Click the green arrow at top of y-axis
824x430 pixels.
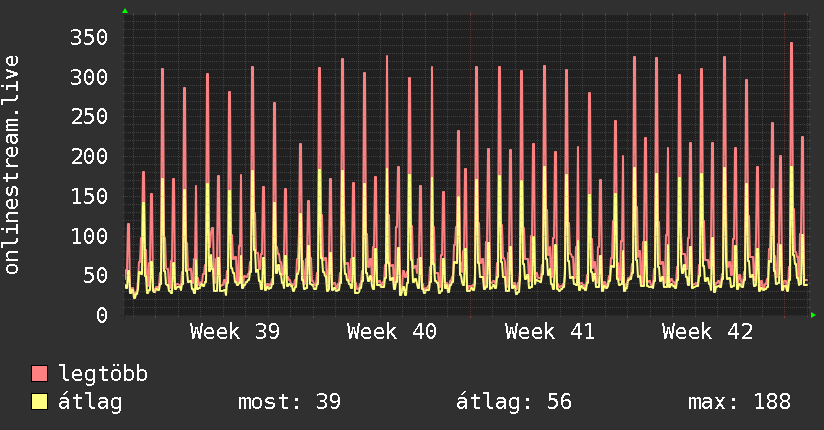pyautogui.click(x=125, y=11)
